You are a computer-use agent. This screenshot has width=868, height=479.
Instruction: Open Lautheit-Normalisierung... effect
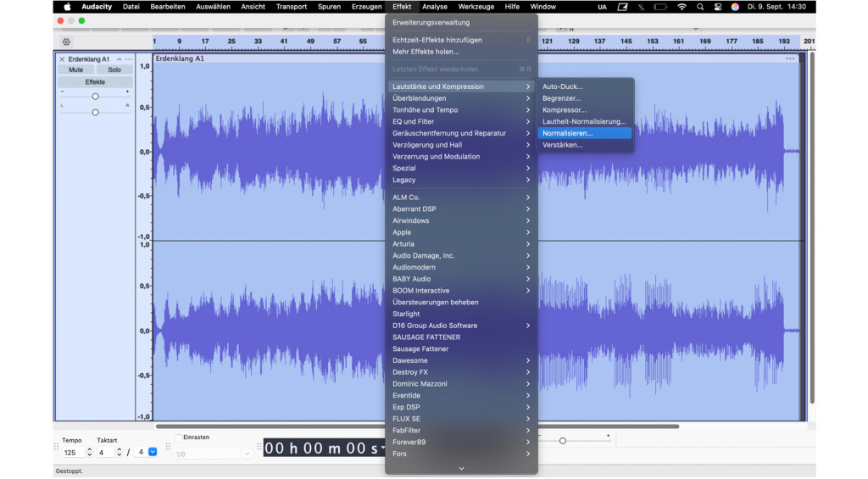point(585,121)
